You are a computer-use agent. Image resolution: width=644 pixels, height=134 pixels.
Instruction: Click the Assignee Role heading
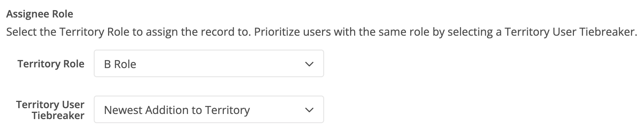tap(40, 14)
